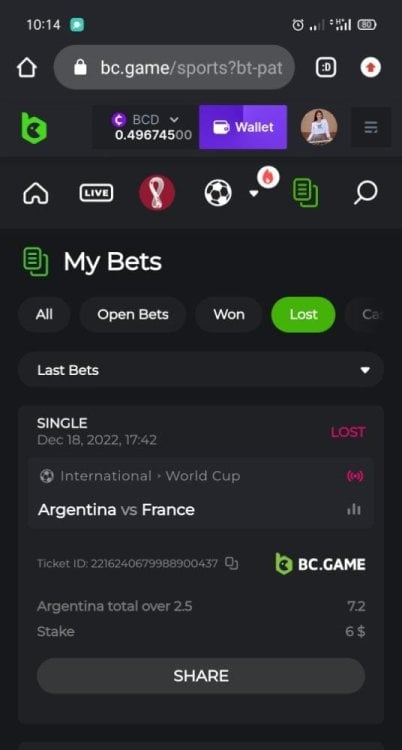
Task: Expand the sports list arrow
Action: click(254, 193)
